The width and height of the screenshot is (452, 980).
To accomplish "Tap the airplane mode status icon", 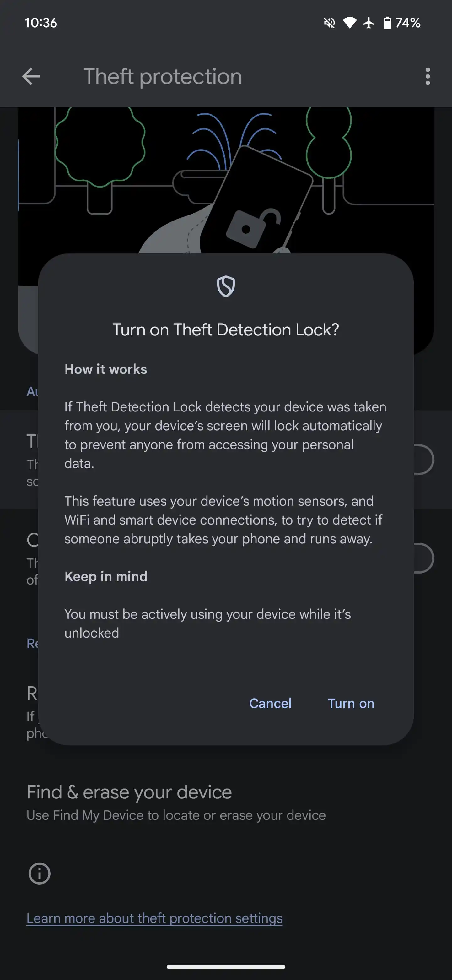I will point(369,23).
